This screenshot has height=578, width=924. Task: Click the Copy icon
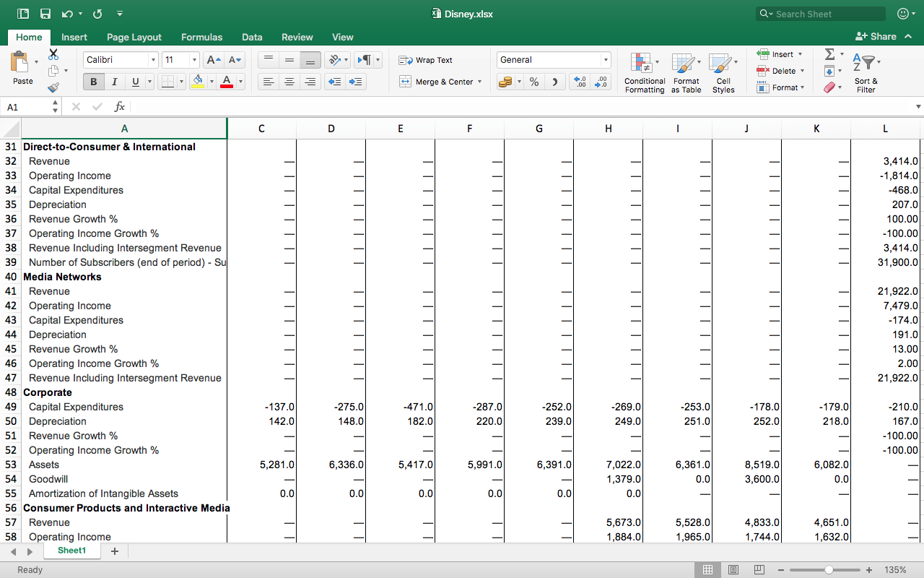pyautogui.click(x=53, y=71)
